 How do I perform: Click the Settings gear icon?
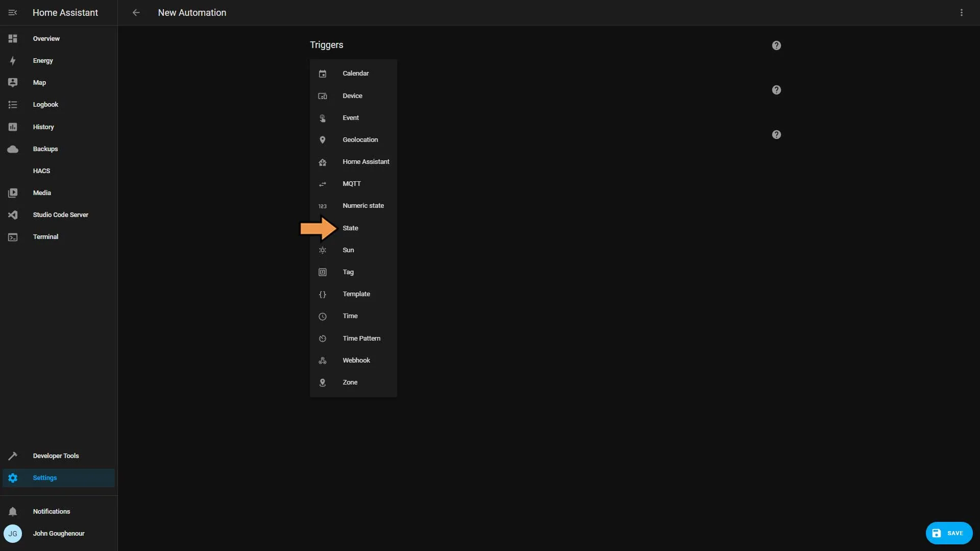coord(13,478)
